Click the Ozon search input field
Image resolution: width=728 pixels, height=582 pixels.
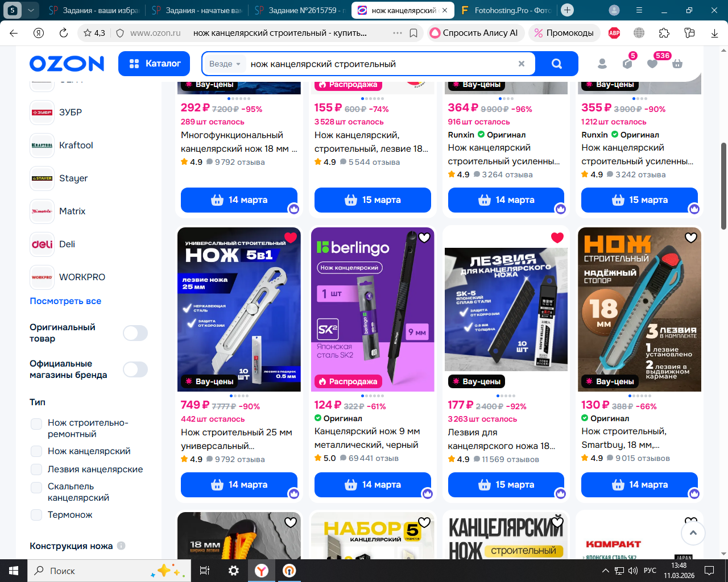click(381, 64)
